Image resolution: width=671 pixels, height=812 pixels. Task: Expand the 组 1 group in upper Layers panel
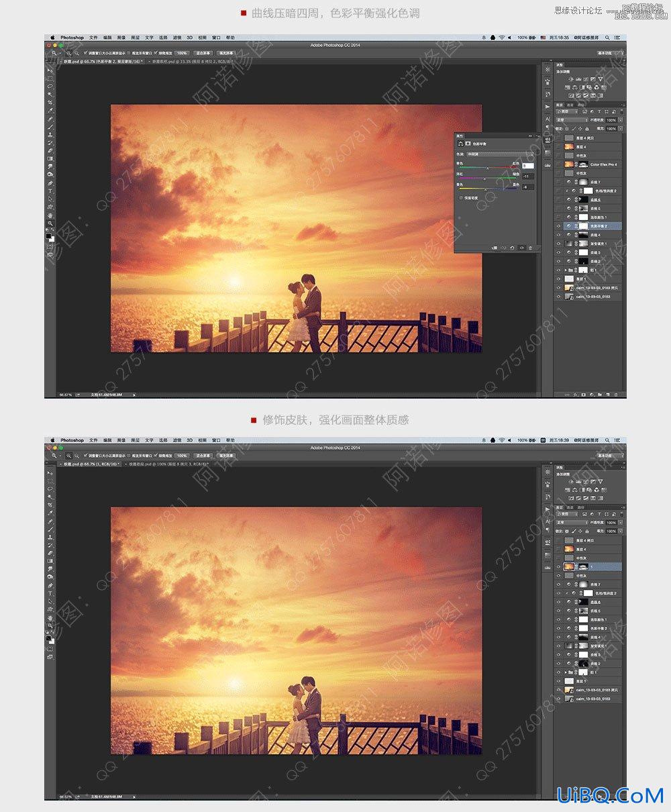566,270
